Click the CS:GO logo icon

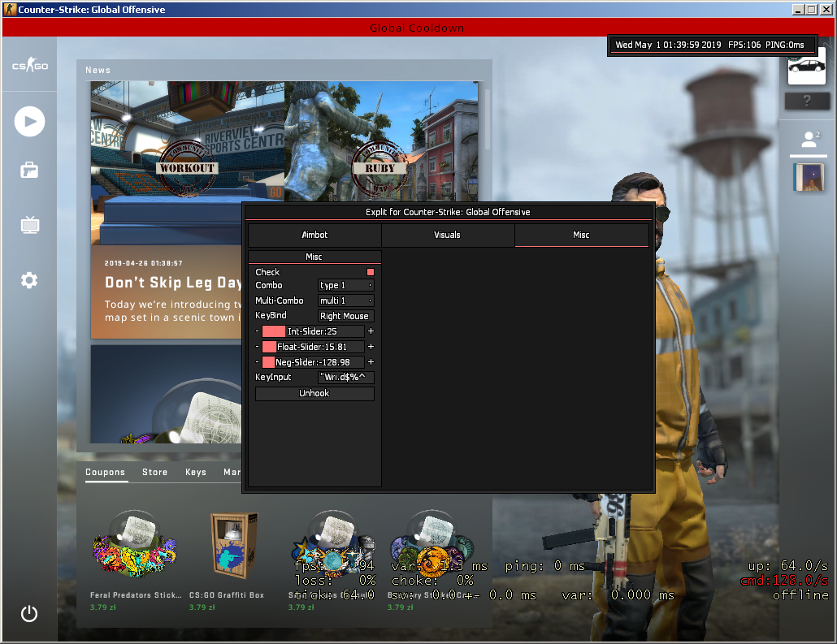click(x=30, y=66)
